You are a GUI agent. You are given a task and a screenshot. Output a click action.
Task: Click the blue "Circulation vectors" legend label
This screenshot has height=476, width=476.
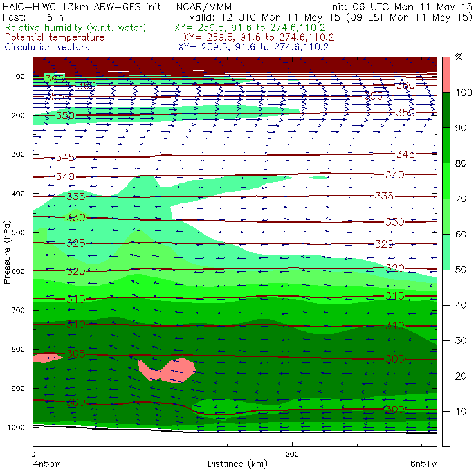(47, 47)
